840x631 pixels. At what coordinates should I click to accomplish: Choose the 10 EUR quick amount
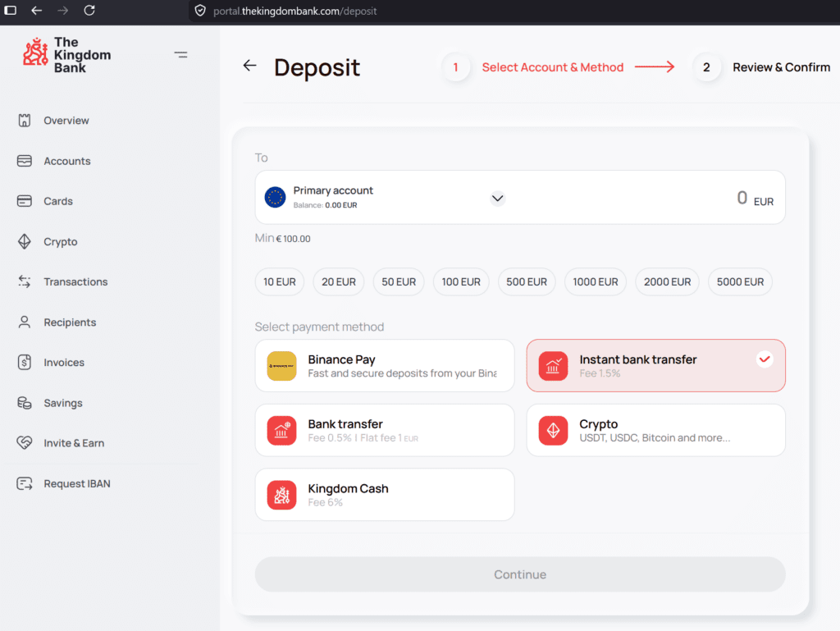[280, 281]
